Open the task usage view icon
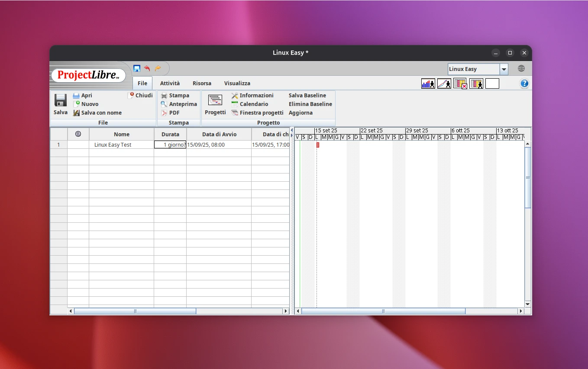The width and height of the screenshot is (588, 369). coord(460,83)
